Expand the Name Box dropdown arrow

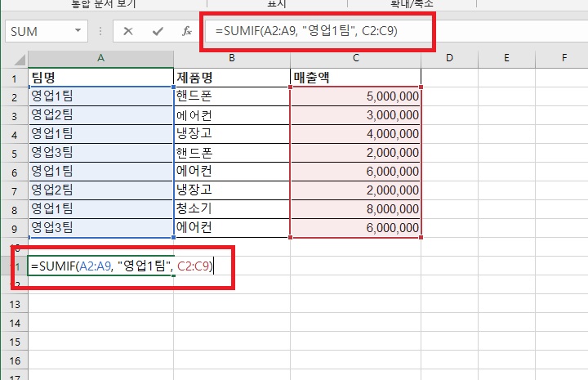(x=78, y=30)
